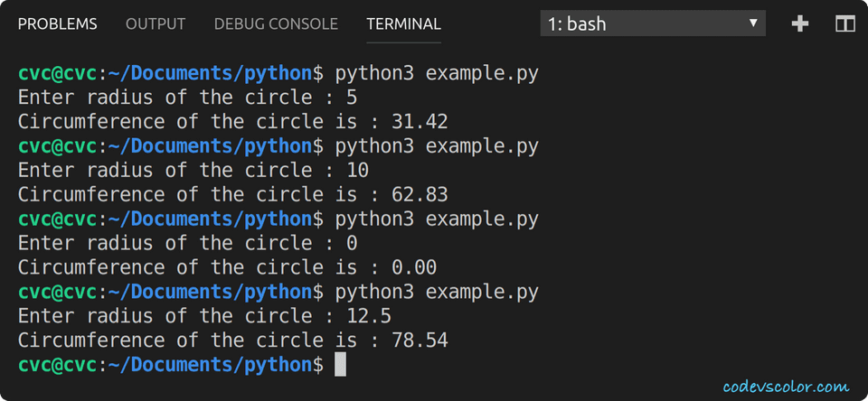Image resolution: width=868 pixels, height=401 pixels.
Task: Click the radius input line with value 0
Action: pyautogui.click(x=187, y=243)
